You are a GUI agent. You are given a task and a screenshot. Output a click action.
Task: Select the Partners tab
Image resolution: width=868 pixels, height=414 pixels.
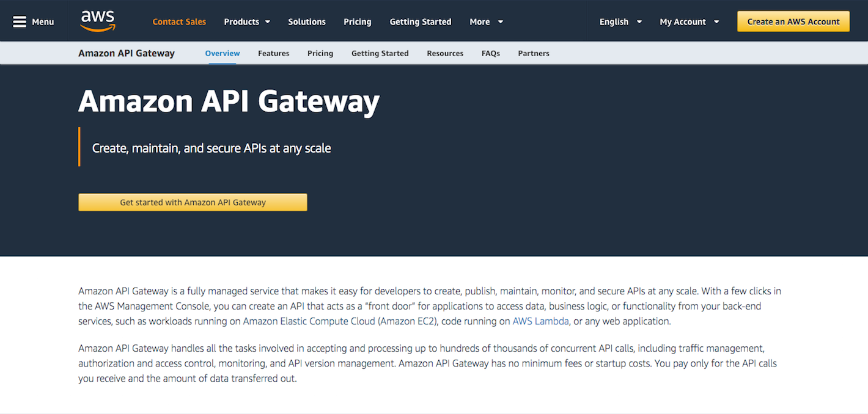[534, 53]
